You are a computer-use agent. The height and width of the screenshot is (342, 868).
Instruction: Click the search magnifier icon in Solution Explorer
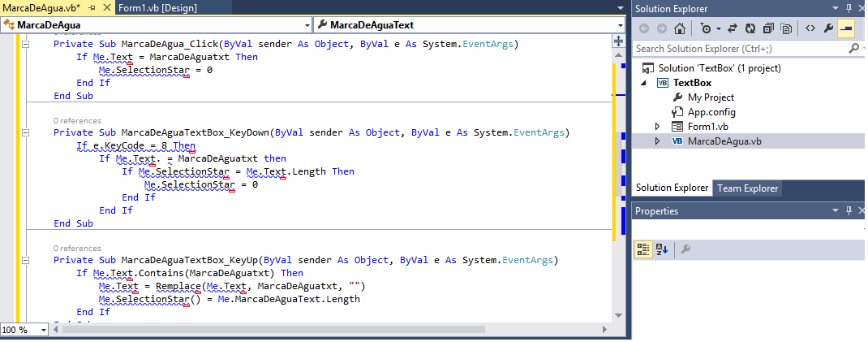853,49
